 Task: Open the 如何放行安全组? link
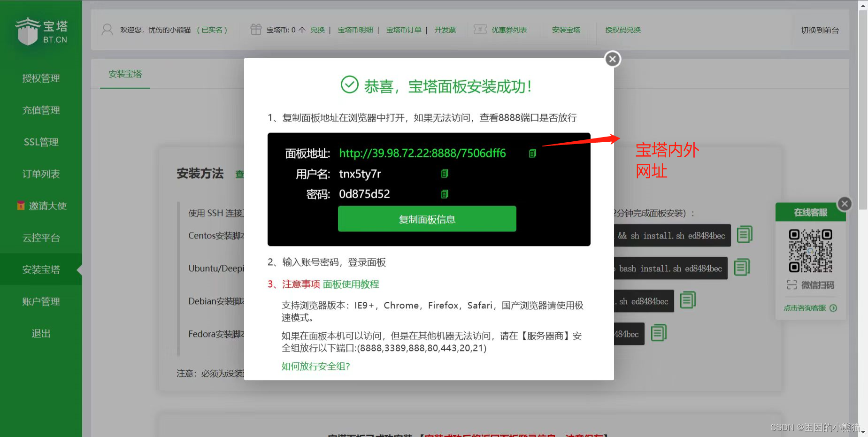(315, 367)
